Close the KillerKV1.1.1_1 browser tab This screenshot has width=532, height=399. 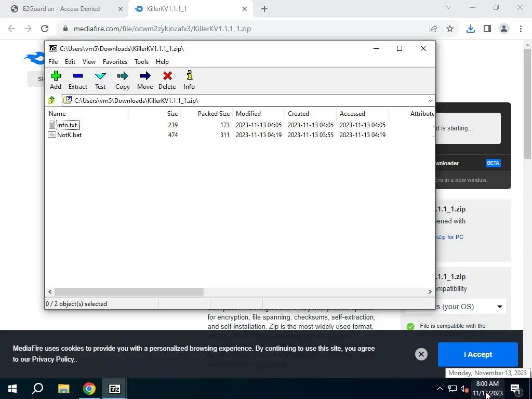coord(245,9)
